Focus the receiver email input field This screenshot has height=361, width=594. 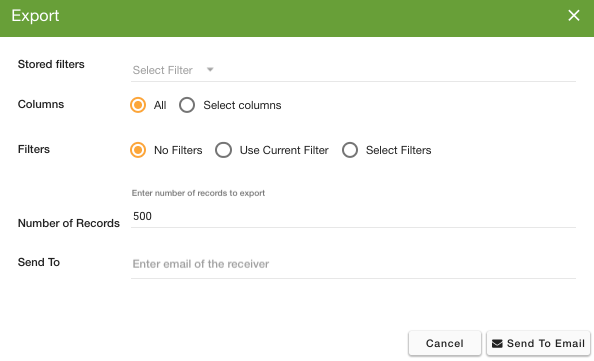click(x=353, y=264)
